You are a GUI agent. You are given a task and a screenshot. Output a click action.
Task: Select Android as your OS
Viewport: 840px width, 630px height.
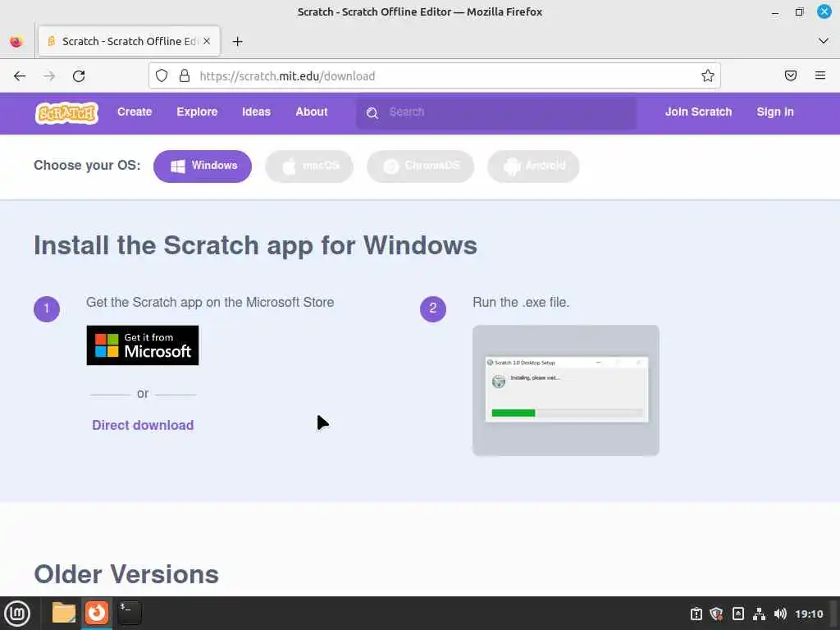point(533,166)
